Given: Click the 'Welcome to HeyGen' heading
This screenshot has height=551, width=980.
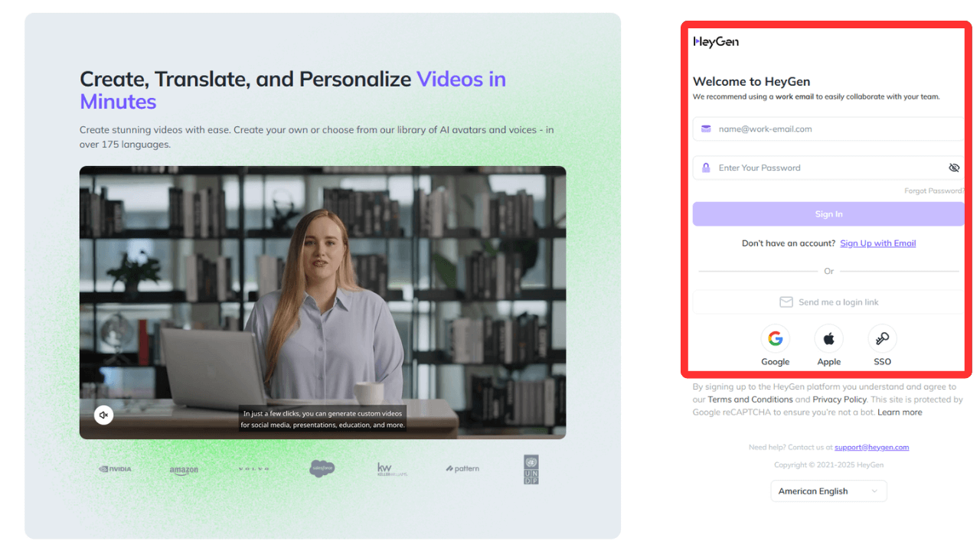Looking at the screenshot, I should click(x=751, y=81).
